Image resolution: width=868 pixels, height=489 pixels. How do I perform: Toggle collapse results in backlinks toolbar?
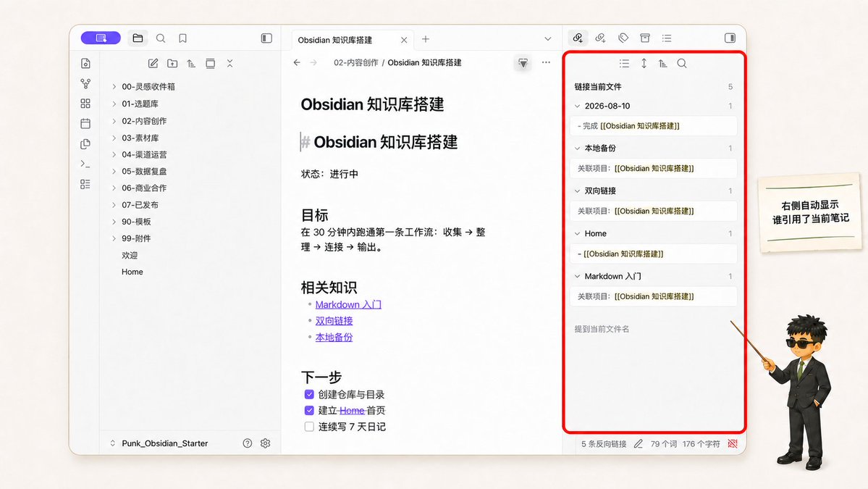625,63
